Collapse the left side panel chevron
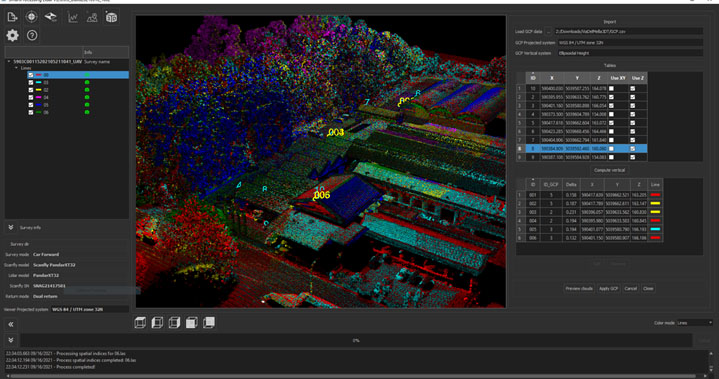Screen dimensions: 719x379 pos(11,324)
